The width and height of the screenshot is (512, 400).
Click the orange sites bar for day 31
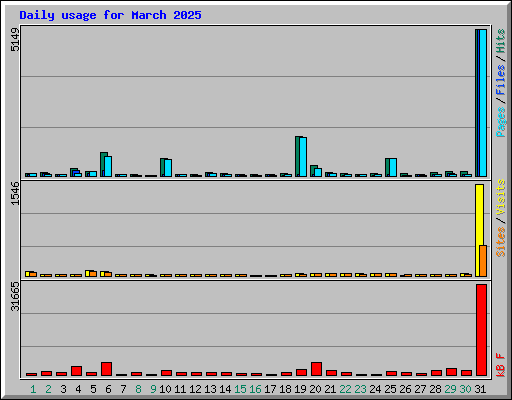pos(483,261)
